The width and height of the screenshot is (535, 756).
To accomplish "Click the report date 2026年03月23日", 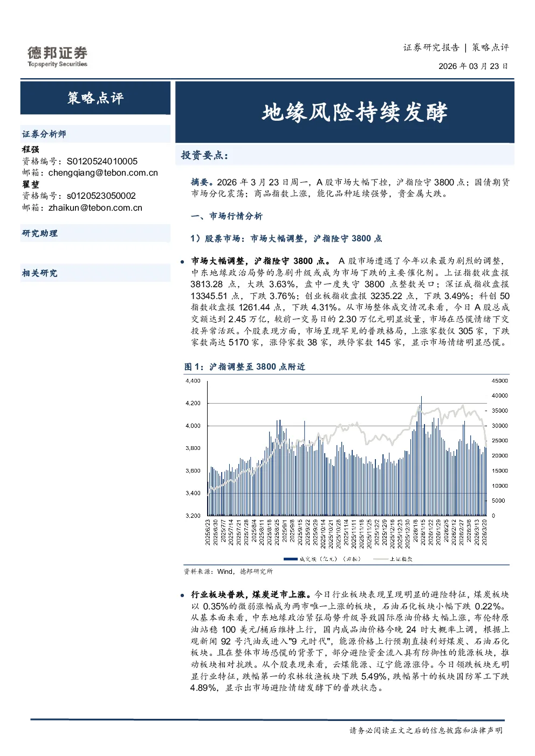I will [473, 66].
